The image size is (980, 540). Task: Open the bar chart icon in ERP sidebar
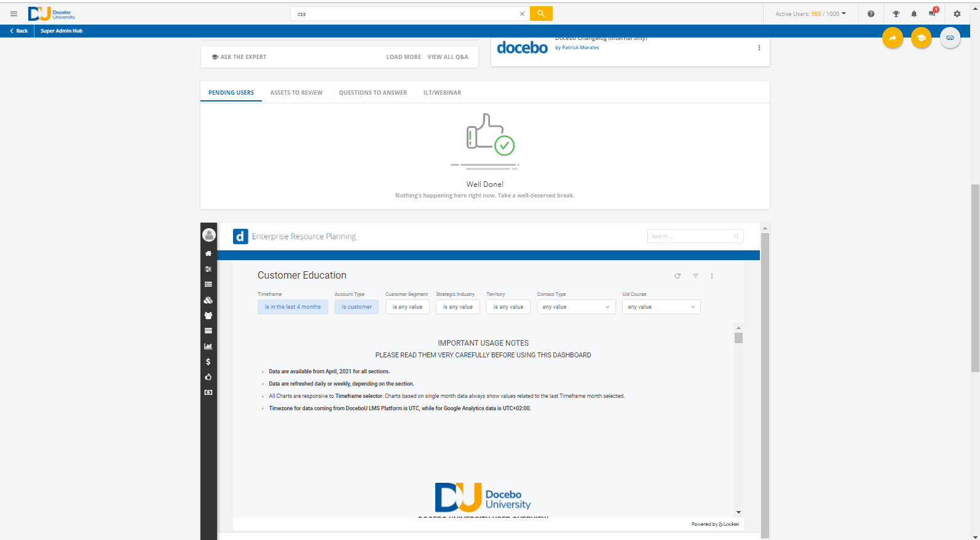pos(208,346)
